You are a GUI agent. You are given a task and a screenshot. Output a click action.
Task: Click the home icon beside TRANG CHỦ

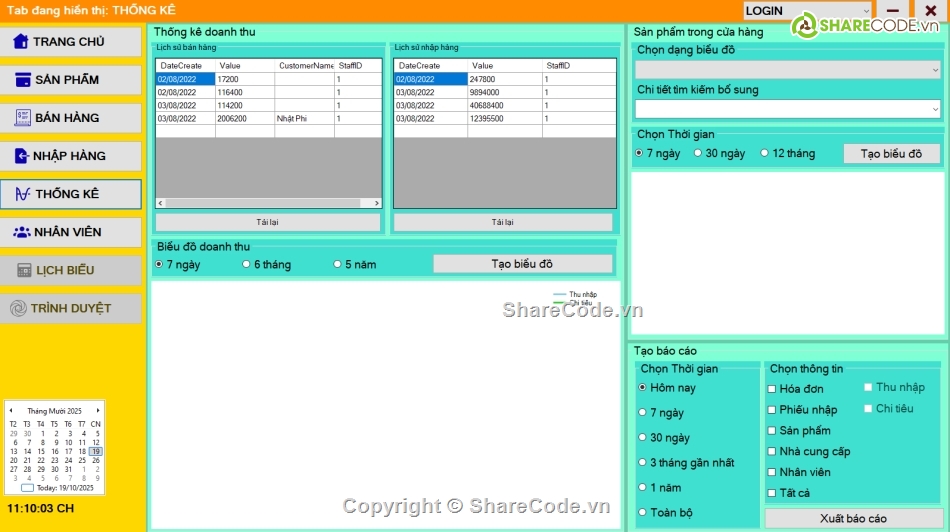pos(20,42)
